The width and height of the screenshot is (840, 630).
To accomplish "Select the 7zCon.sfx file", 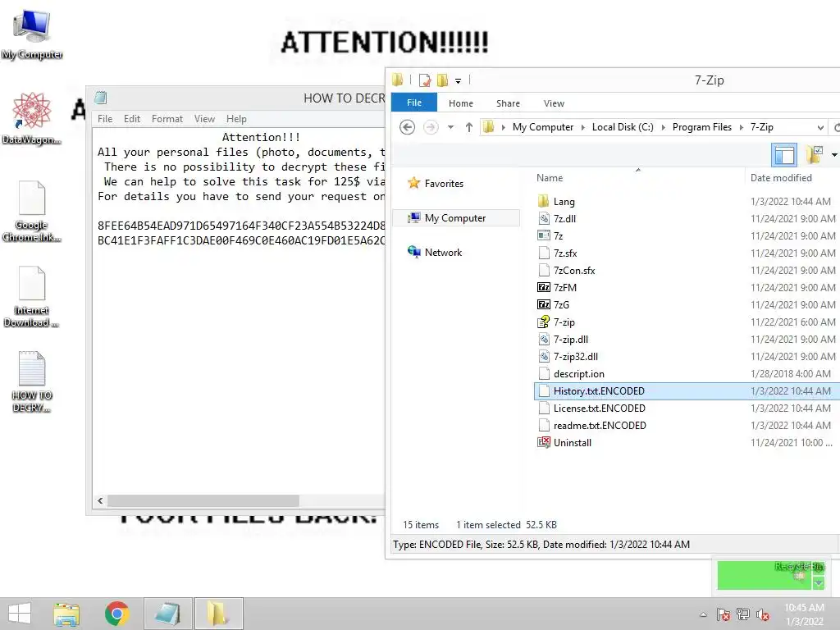I will (687, 271).
